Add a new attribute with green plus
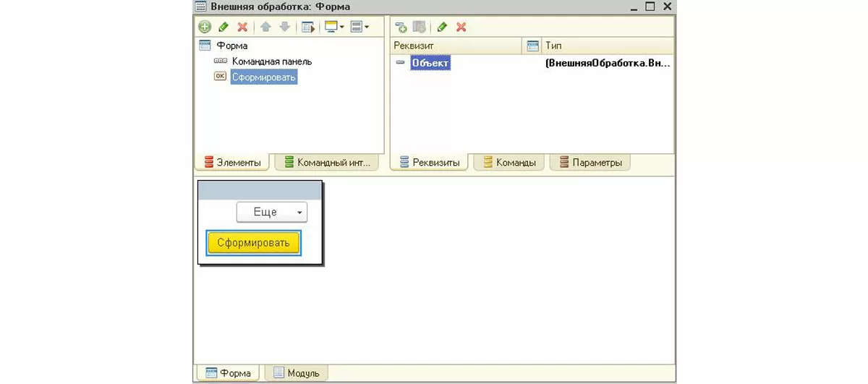The height and width of the screenshot is (384, 868). (401, 27)
